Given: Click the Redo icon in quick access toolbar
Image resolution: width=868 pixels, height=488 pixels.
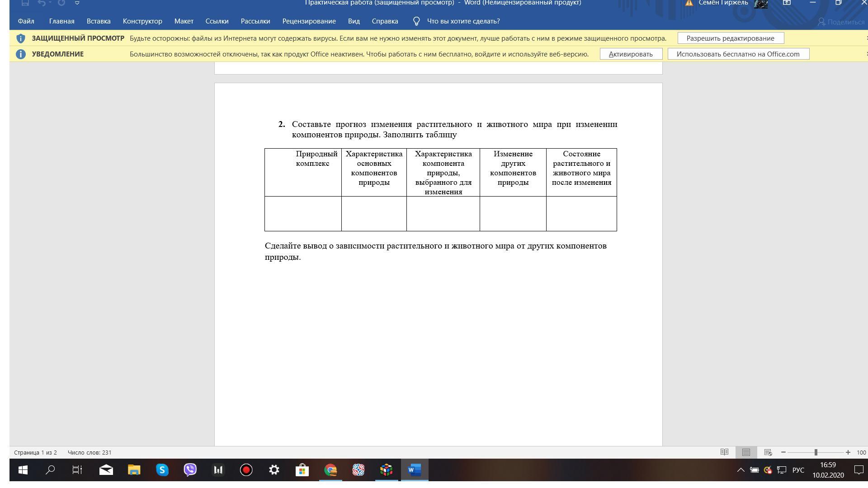Looking at the screenshot, I should pos(61,3).
